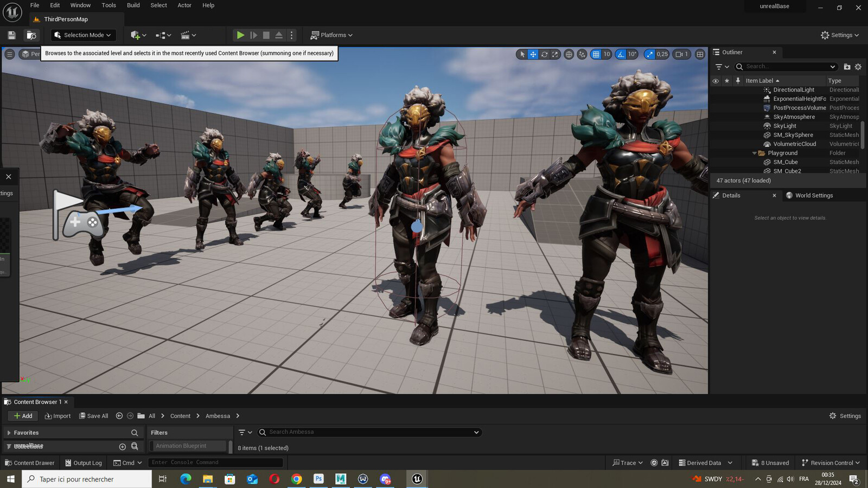Toggle surface snapping icon in viewport toolbar
The width and height of the screenshot is (868, 488).
582,54
